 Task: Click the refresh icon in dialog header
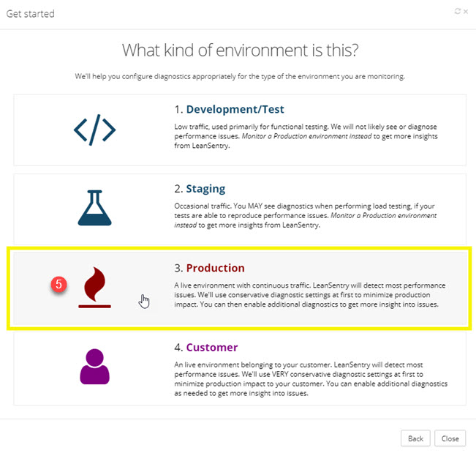pyautogui.click(x=458, y=12)
